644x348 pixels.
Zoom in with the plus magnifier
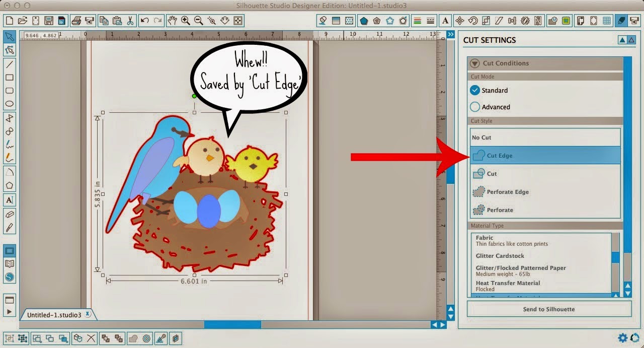186,21
